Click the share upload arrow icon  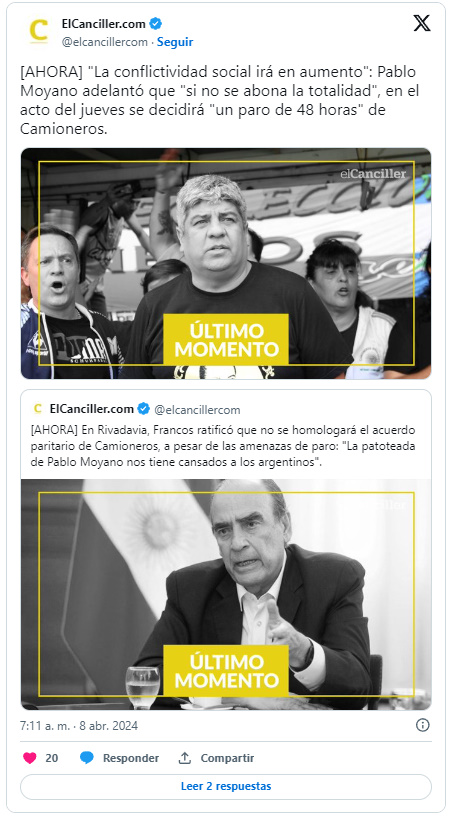pyautogui.click(x=184, y=758)
